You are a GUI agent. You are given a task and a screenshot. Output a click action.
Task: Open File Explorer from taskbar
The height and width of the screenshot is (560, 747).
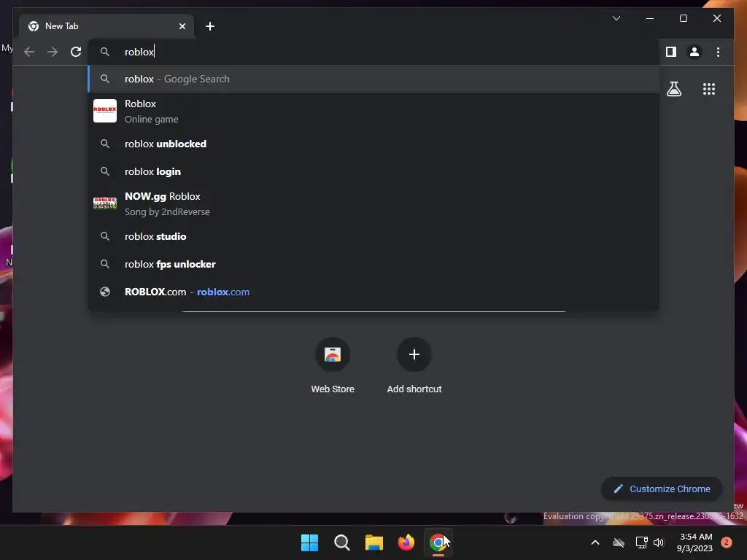tap(374, 542)
